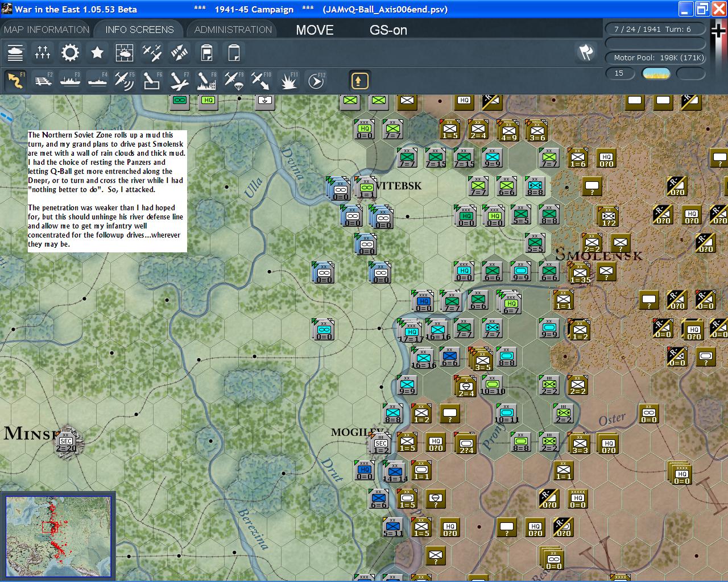The image size is (728, 582).
Task: Switch to the INFO SCREENS tab
Action: coord(139,30)
